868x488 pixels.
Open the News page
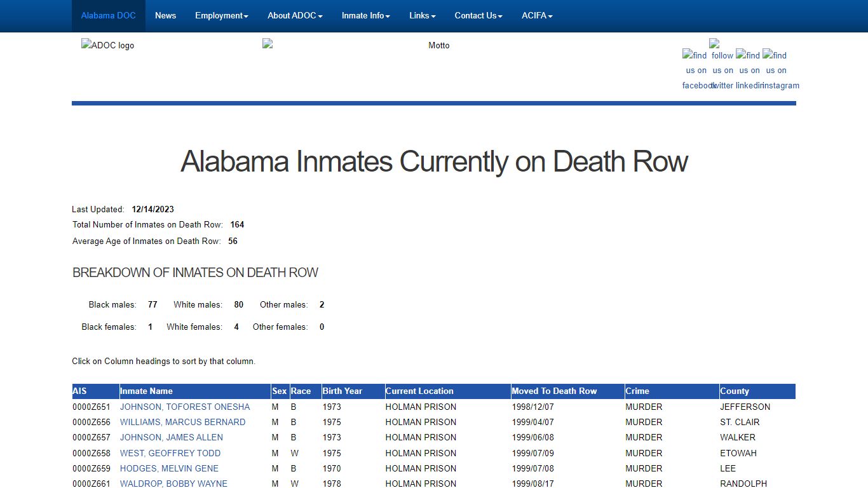click(165, 16)
